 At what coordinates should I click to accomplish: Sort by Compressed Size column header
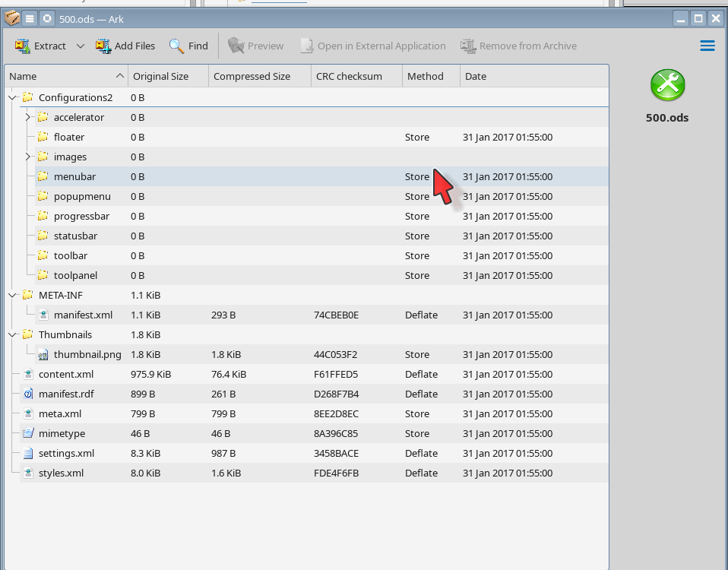click(x=252, y=76)
